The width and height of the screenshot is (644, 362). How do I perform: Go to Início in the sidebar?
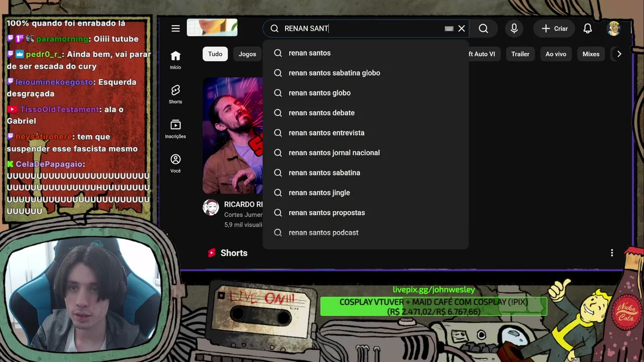pyautogui.click(x=176, y=60)
